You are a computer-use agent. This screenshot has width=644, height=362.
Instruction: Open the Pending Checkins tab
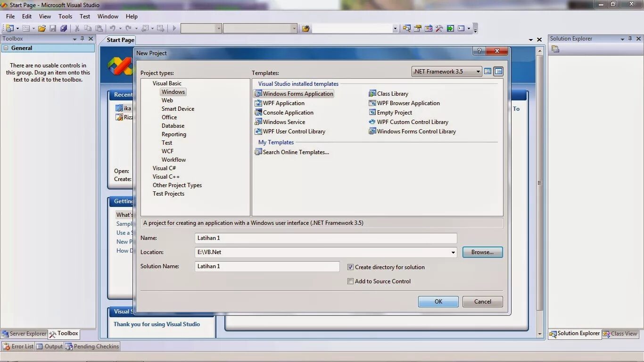click(x=92, y=346)
